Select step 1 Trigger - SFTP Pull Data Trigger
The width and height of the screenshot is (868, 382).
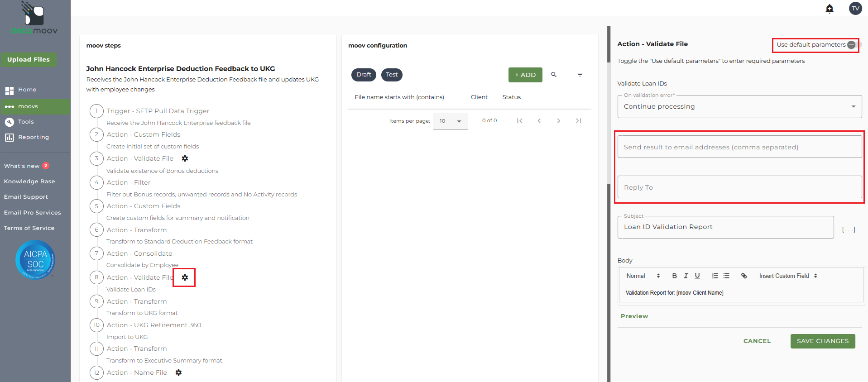point(158,111)
